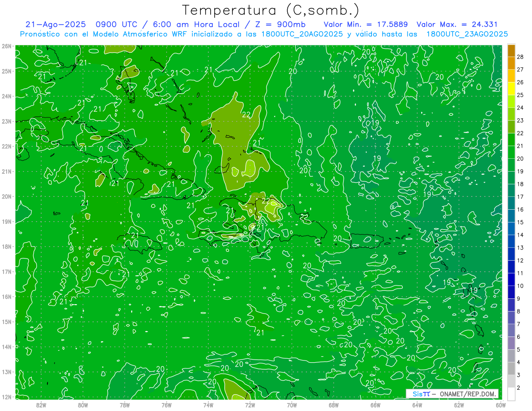This screenshot has width=532, height=411.
Task: Click the color scale label '17'
Action: 520,196
